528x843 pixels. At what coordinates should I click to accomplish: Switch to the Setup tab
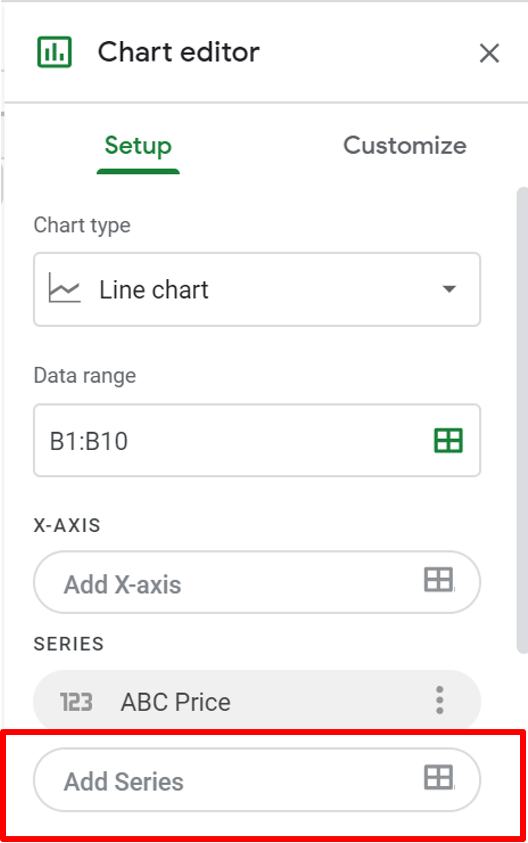[138, 146]
